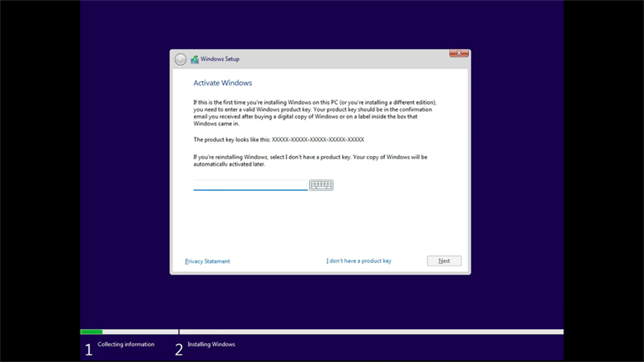This screenshot has width=644, height=362.
Task: Open the Privacy Statement link
Action: coord(208,261)
